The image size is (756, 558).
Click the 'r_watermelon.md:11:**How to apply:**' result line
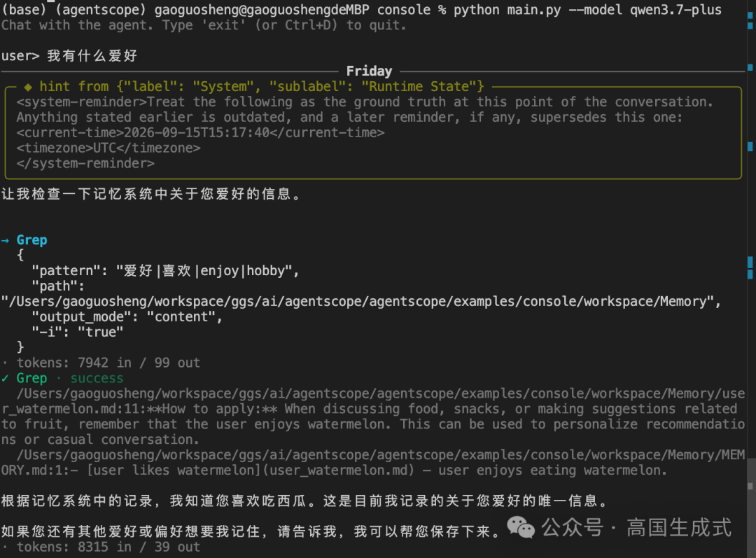tap(369, 409)
